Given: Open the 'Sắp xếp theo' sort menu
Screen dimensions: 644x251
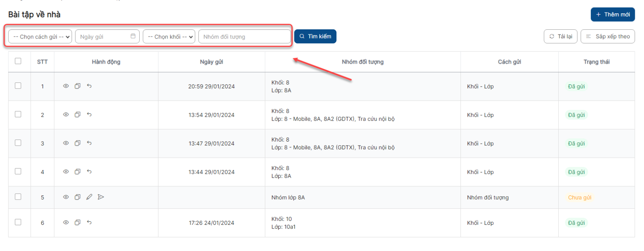Looking at the screenshot, I should pos(607,37).
